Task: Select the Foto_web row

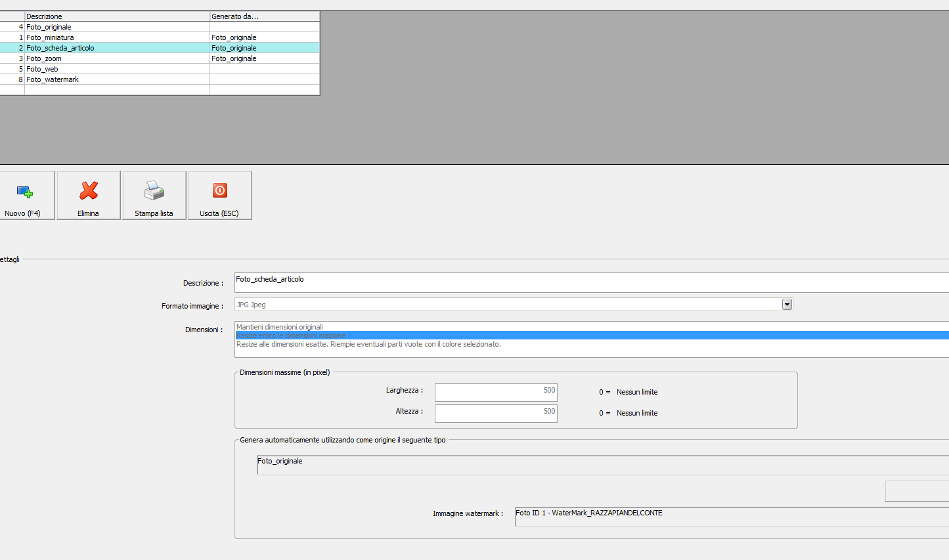Action: pyautogui.click(x=160, y=69)
